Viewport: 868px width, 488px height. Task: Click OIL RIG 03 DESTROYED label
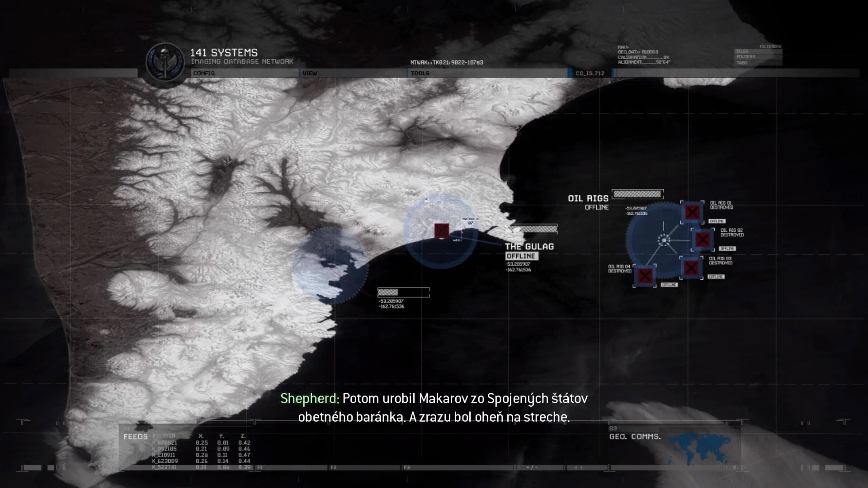(721, 261)
